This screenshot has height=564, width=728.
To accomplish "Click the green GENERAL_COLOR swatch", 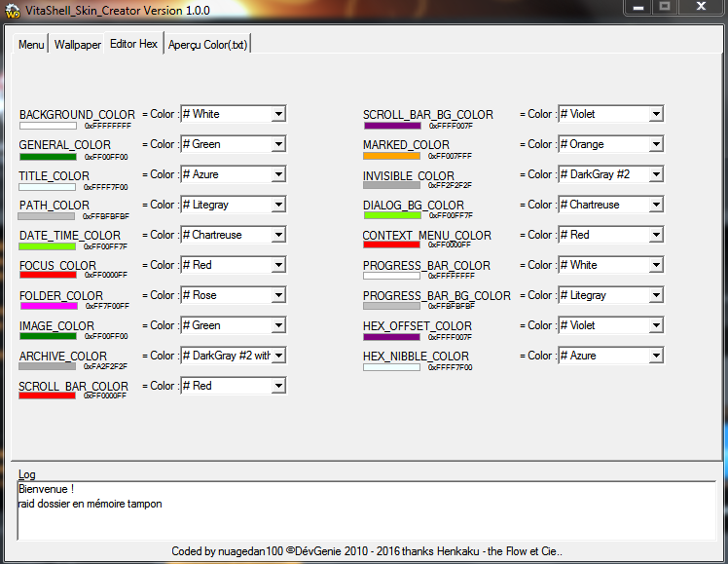I will pos(48,157).
